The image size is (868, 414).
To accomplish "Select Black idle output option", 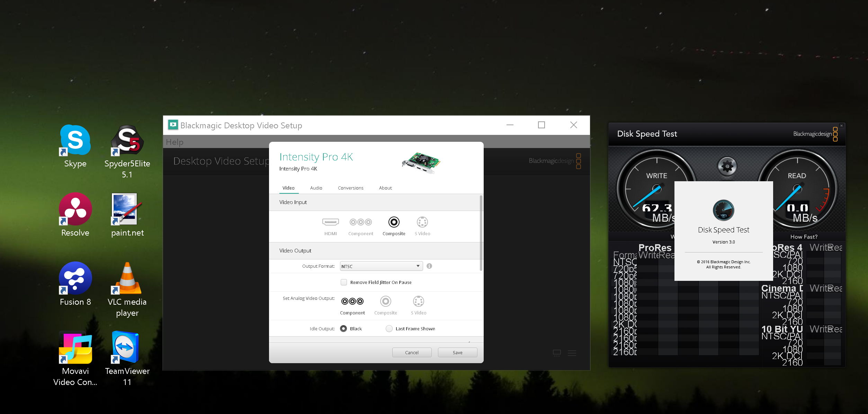I will tap(343, 329).
